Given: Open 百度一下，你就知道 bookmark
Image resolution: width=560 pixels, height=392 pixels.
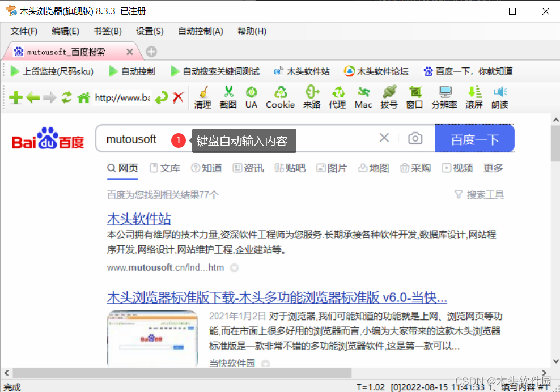Looking at the screenshot, I should [468, 71].
